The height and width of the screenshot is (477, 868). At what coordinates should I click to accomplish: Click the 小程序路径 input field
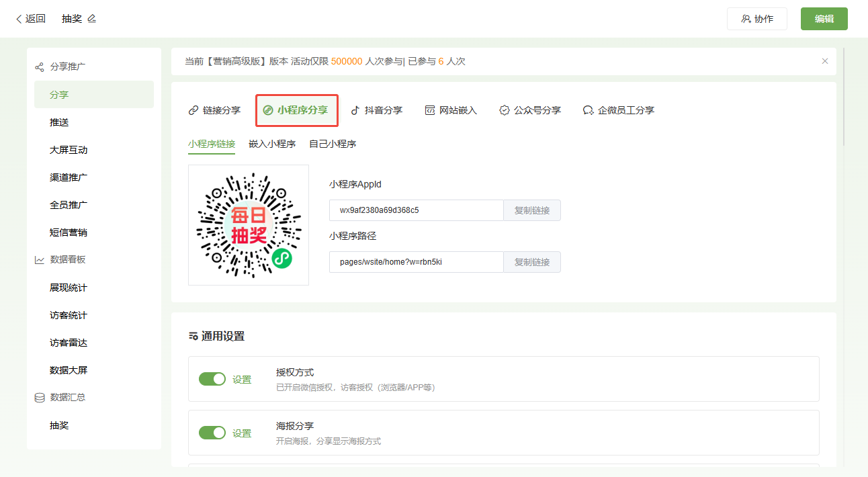417,262
